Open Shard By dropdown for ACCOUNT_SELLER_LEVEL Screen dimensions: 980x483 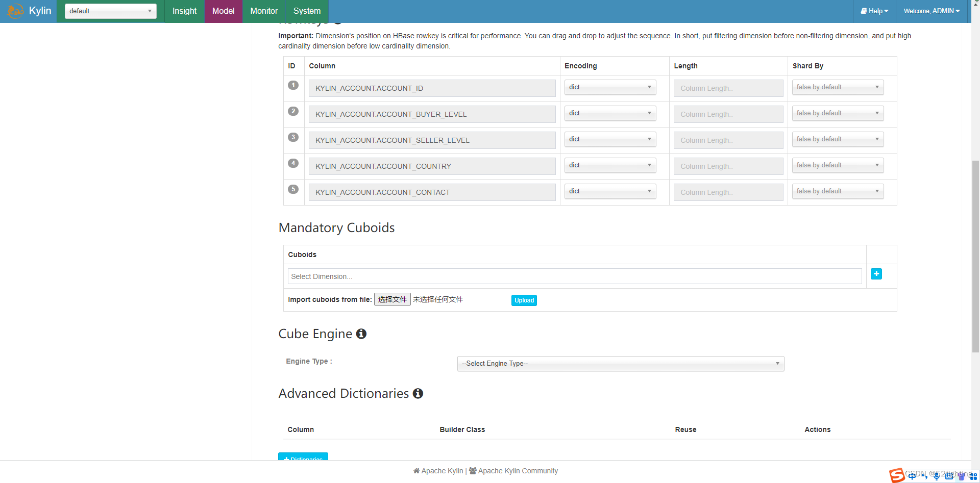click(838, 139)
